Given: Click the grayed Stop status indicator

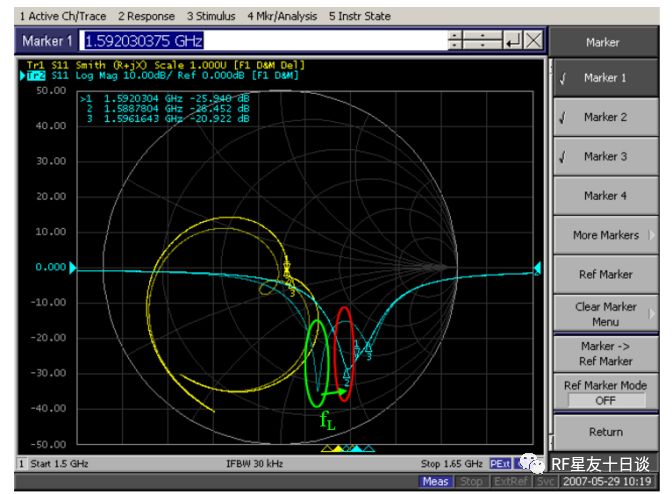Looking at the screenshot, I should point(471,482).
